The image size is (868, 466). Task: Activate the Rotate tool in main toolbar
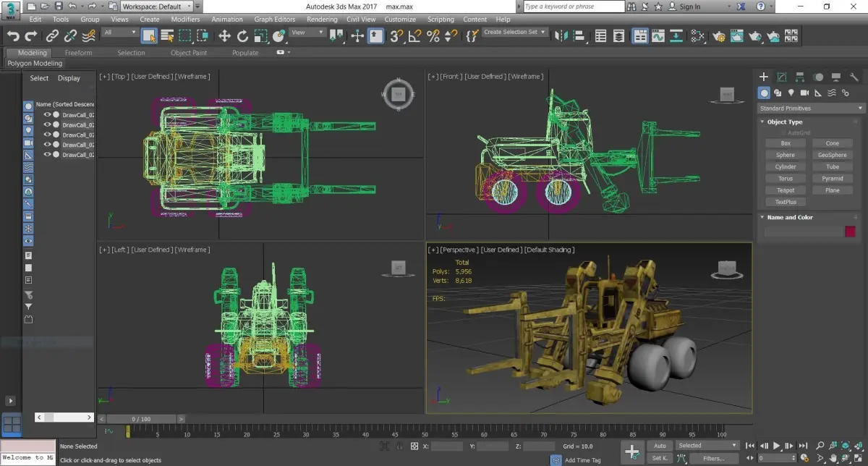click(x=242, y=35)
